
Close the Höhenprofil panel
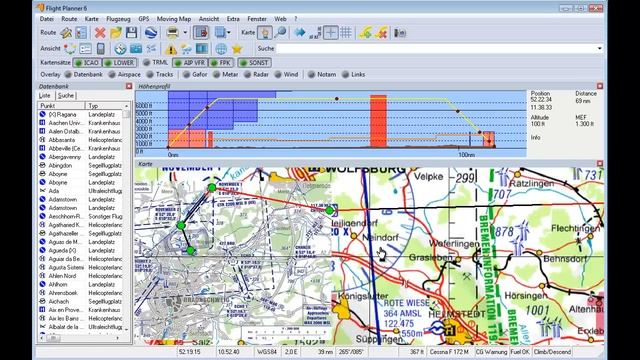tap(600, 86)
